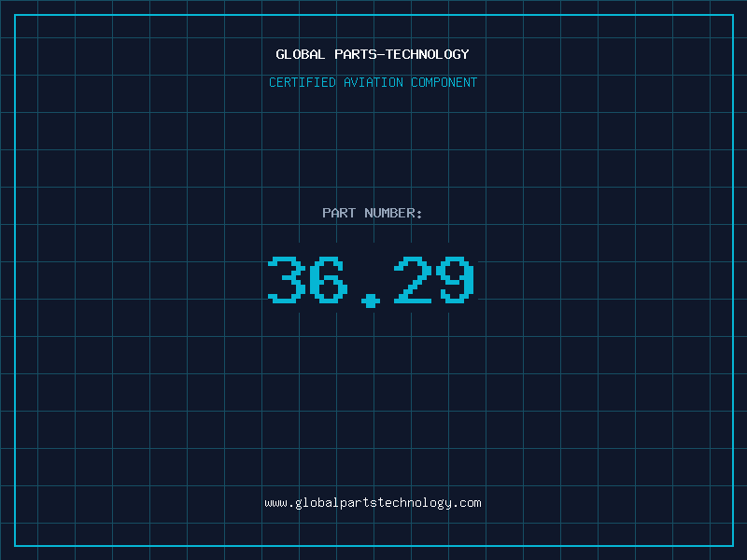
Task: Select the part number value 36.29
Action: (371, 282)
